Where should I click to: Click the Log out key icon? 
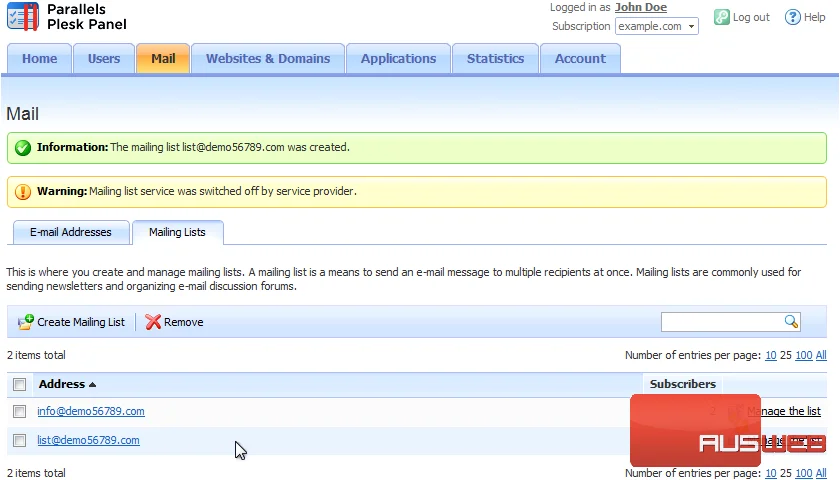(722, 17)
